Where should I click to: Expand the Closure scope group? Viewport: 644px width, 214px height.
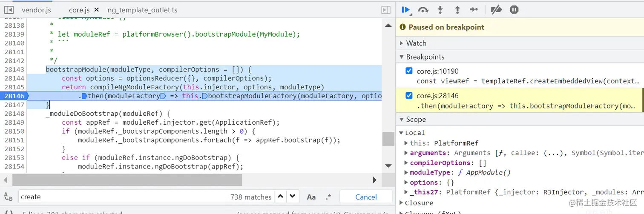pos(401,203)
